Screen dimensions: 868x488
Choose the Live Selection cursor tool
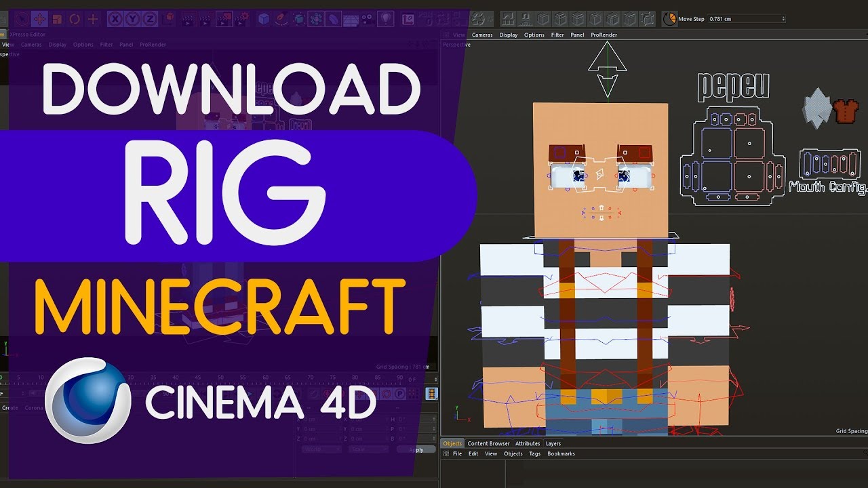[x=22, y=19]
